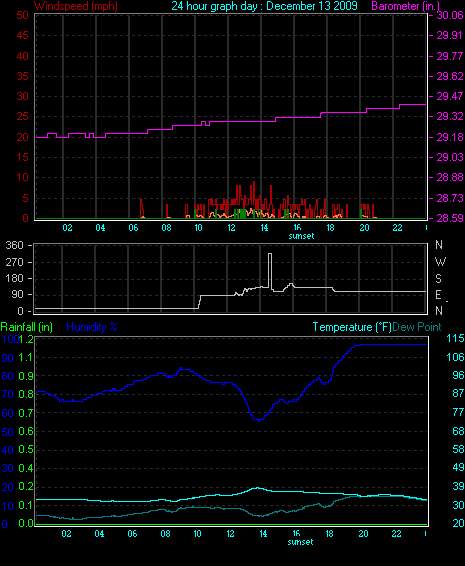Click the sunset label under the humidity graph
The height and width of the screenshot is (566, 465).
[x=300, y=542]
